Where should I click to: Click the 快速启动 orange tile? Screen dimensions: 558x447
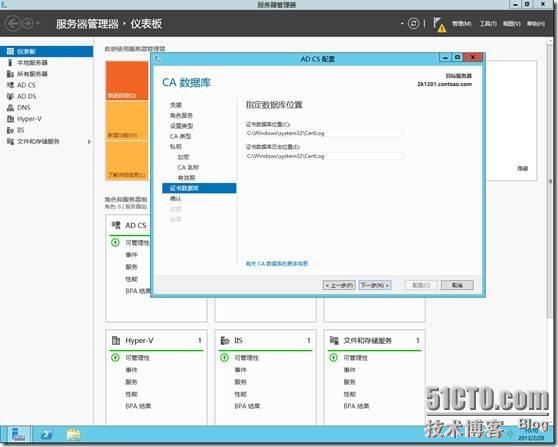pos(127,80)
